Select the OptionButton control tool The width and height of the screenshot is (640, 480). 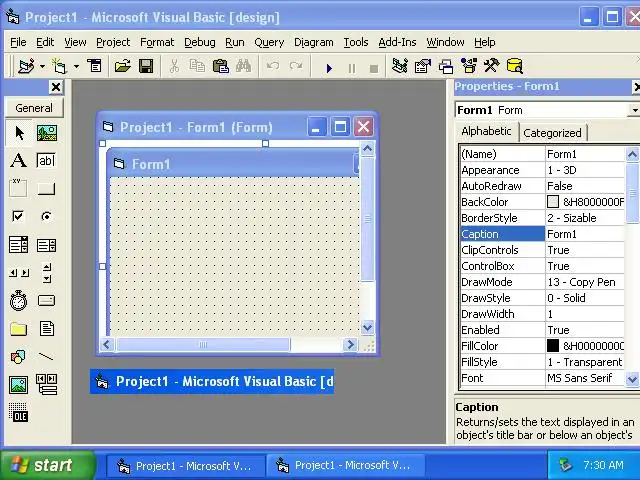point(47,216)
